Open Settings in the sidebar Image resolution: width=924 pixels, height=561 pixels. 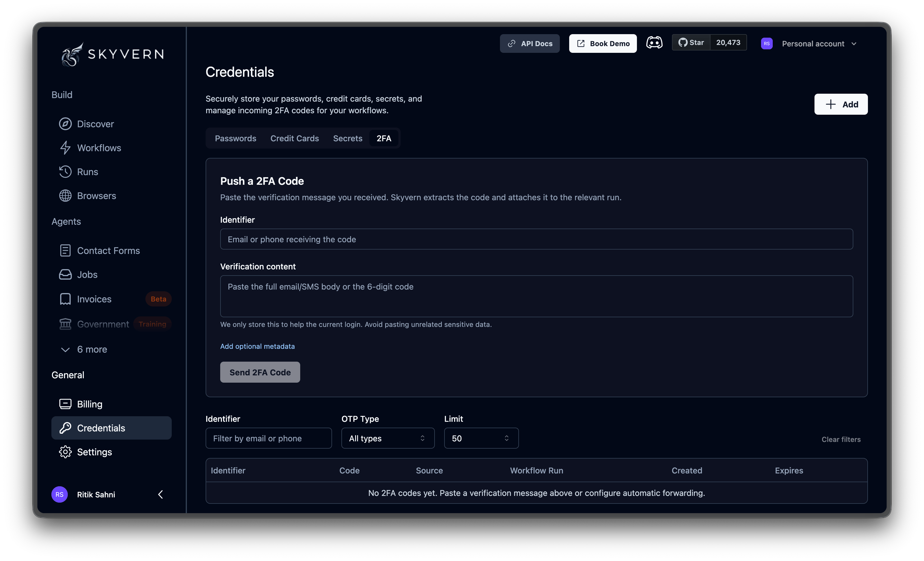tap(111, 452)
